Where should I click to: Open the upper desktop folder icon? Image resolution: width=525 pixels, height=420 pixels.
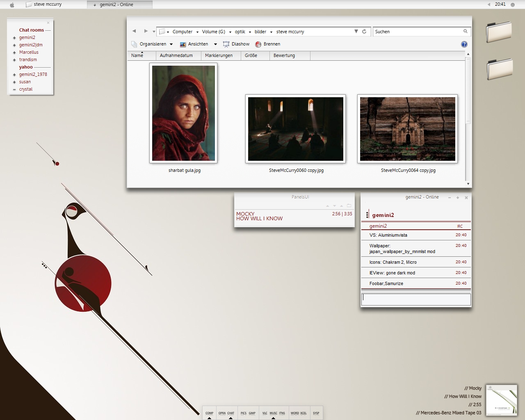(x=499, y=32)
